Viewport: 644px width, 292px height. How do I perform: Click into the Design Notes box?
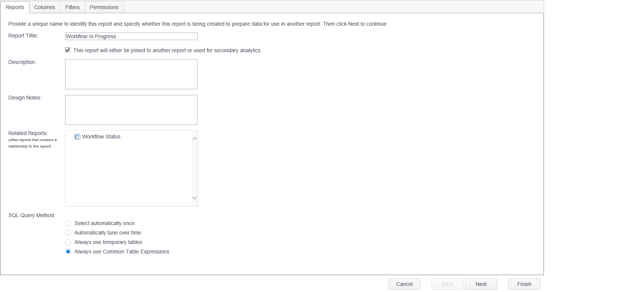click(x=131, y=110)
